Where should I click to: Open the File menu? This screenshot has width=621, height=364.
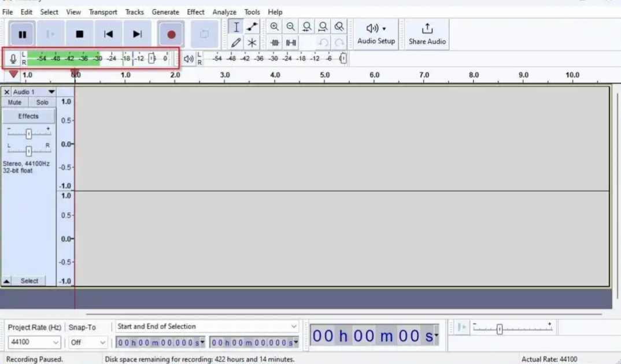click(8, 12)
